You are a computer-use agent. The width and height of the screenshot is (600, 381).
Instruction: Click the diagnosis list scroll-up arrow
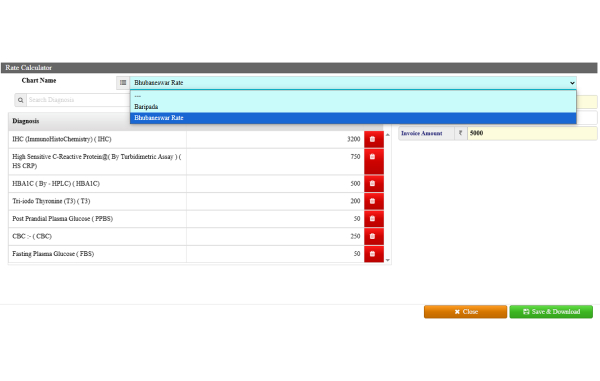pos(388,135)
